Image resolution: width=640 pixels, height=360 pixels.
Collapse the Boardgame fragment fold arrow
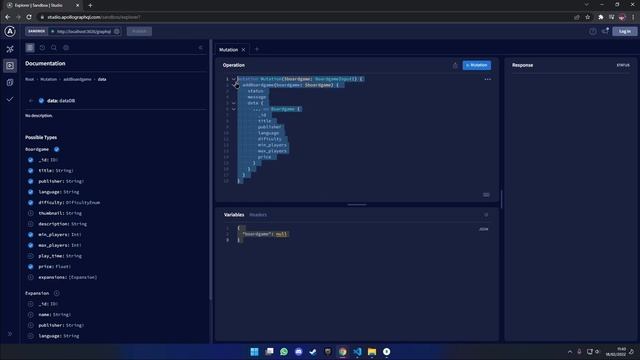234,109
